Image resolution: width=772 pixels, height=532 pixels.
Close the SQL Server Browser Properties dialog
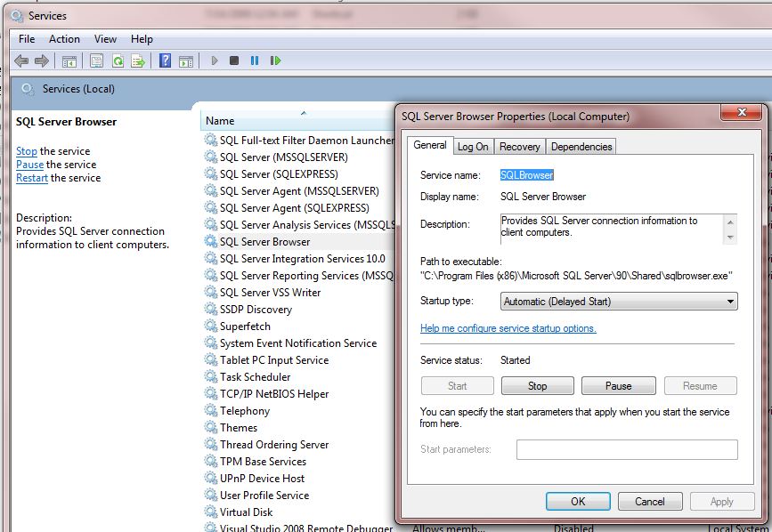(x=742, y=112)
